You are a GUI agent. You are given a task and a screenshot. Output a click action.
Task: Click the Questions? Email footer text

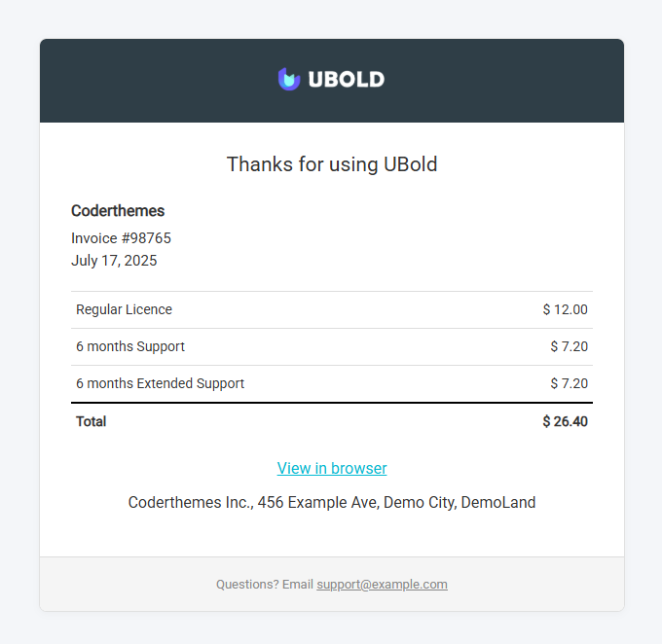point(264,585)
